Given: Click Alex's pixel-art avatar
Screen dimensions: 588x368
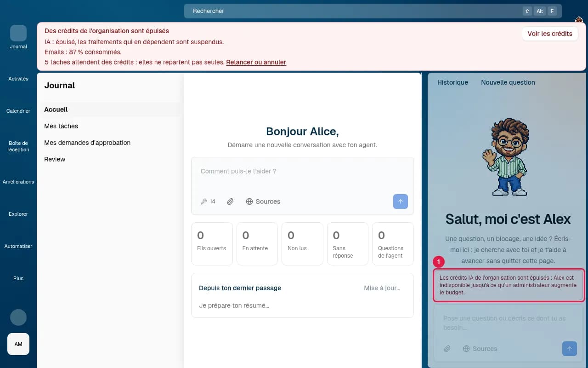Looking at the screenshot, I should (507, 157).
